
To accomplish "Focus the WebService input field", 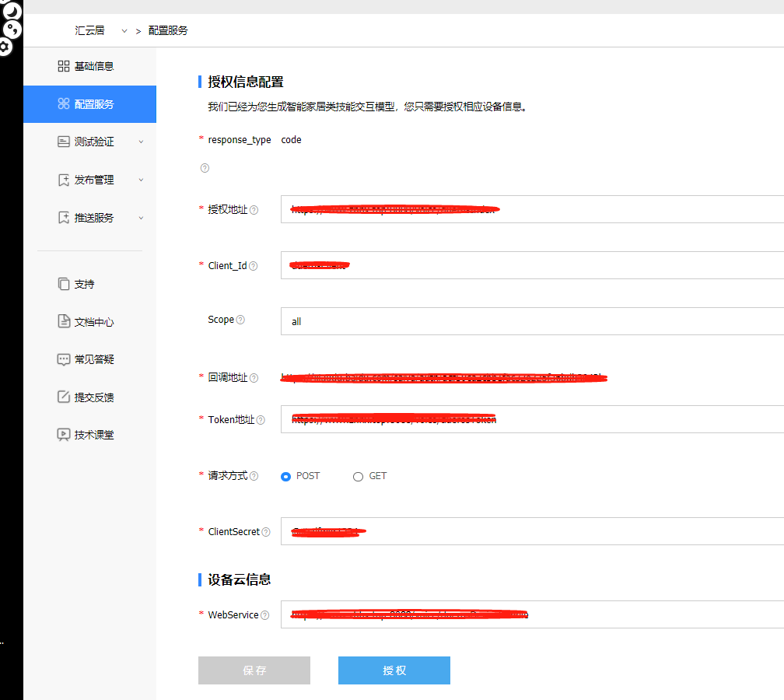I will point(532,614).
